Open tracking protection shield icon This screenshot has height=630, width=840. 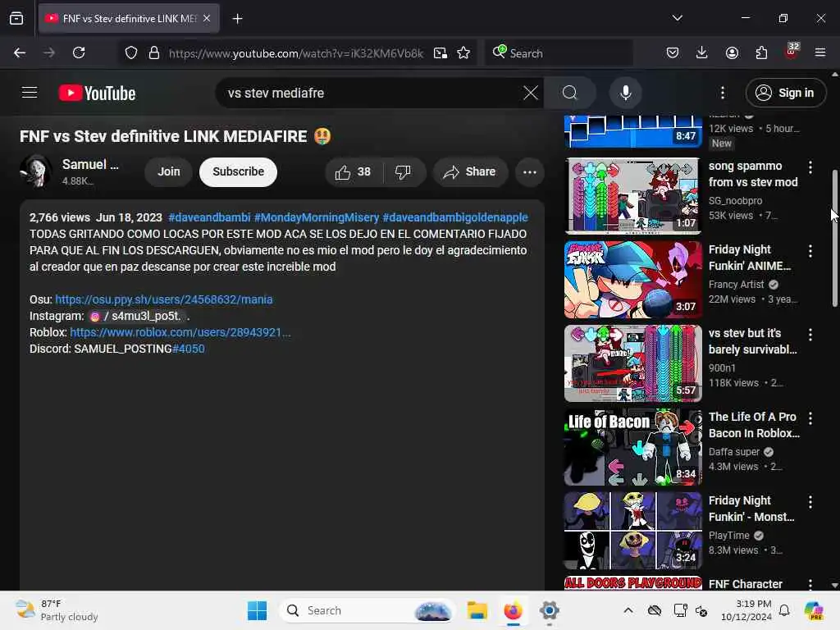[x=131, y=52]
